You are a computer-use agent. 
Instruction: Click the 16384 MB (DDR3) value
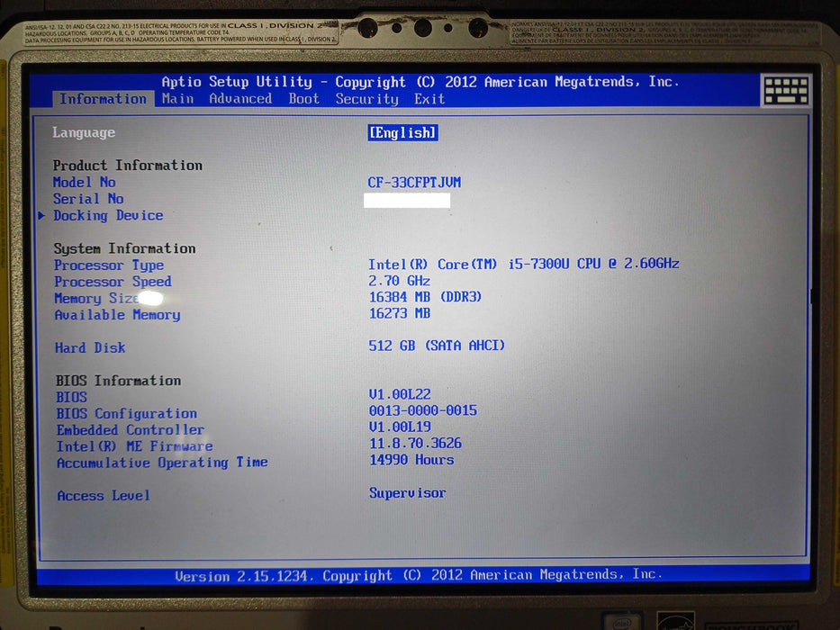click(425, 297)
